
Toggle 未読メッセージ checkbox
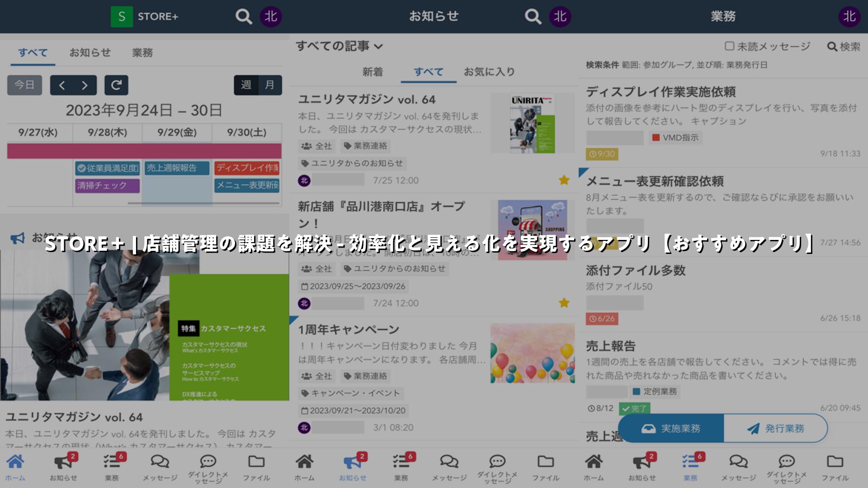(729, 46)
